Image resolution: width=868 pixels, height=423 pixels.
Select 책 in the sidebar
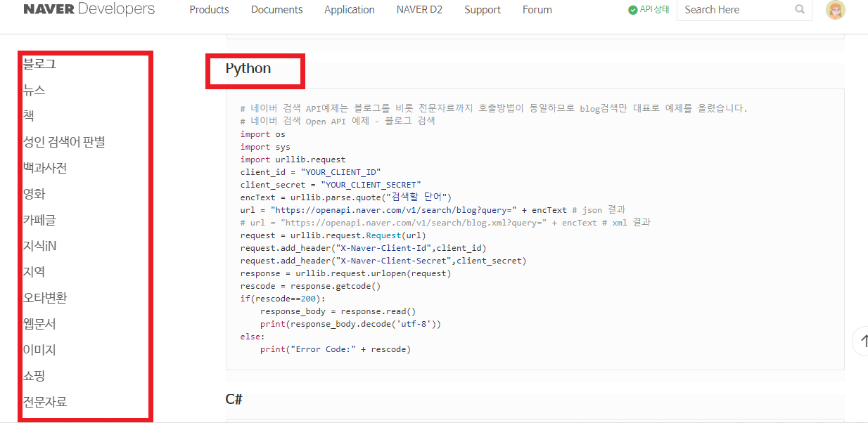click(x=28, y=116)
